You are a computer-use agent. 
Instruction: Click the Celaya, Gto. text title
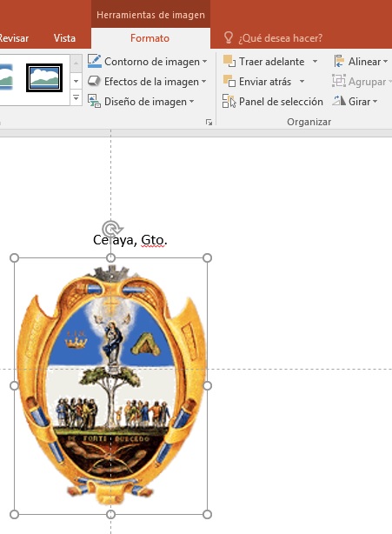tap(130, 240)
